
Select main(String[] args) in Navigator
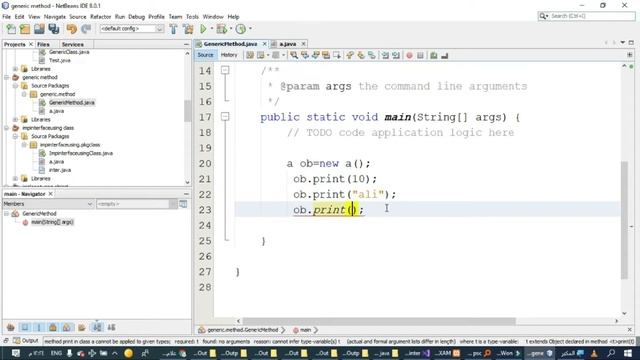52,222
